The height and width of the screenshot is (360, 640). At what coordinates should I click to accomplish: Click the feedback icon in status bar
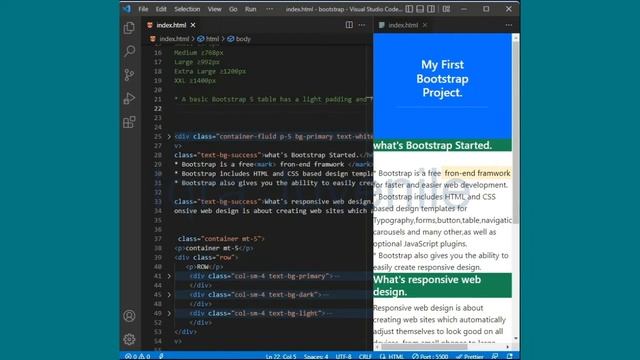click(495, 356)
